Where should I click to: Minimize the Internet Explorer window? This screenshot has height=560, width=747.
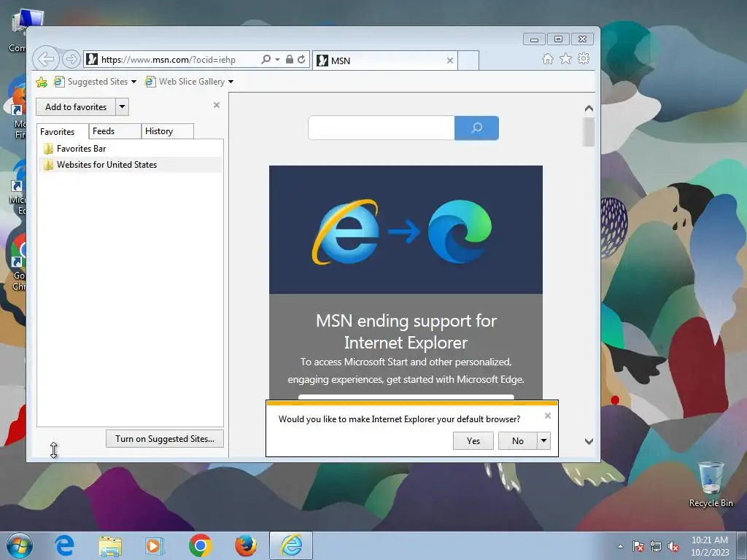534,39
